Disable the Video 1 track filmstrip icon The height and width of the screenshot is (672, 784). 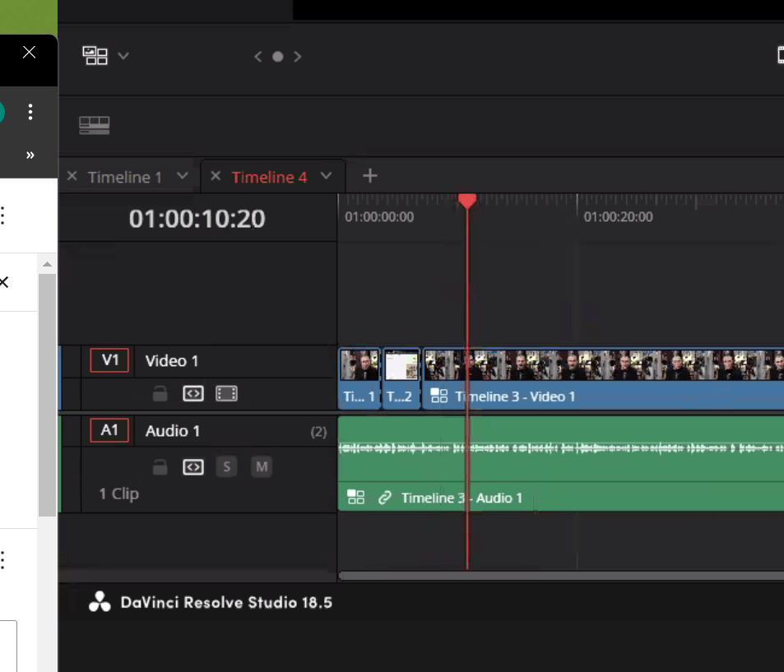(x=226, y=393)
